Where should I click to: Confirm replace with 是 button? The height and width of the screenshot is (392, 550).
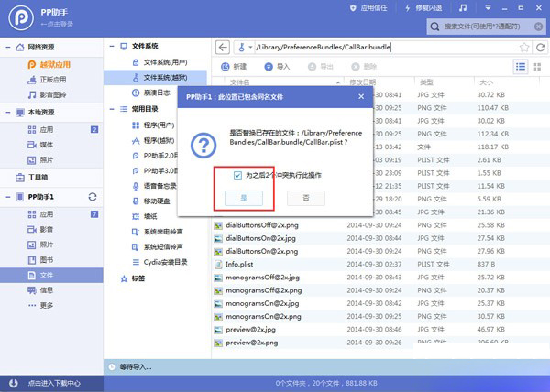pos(244,198)
